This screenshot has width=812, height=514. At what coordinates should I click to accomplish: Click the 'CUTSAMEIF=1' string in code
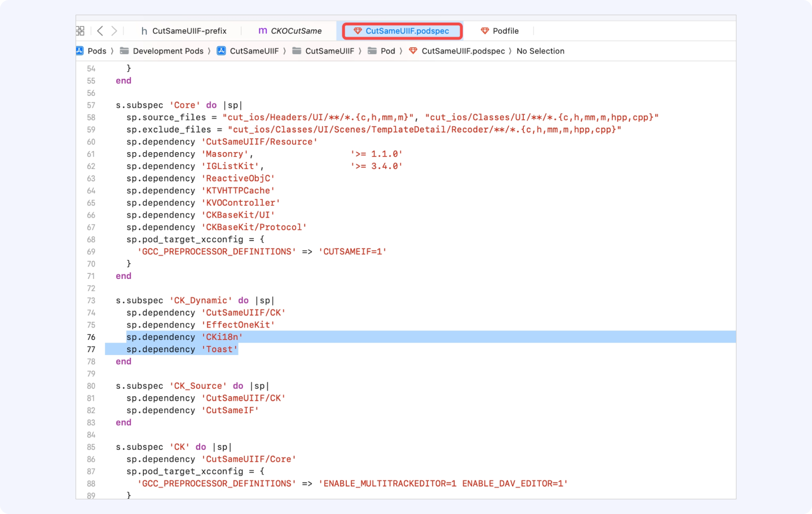point(352,251)
